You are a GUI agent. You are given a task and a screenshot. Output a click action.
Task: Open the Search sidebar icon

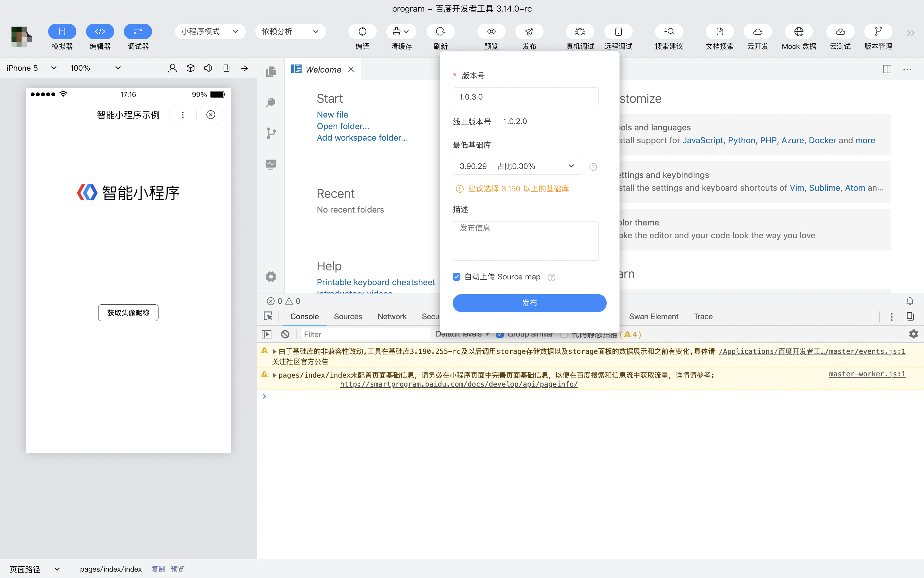(x=271, y=102)
